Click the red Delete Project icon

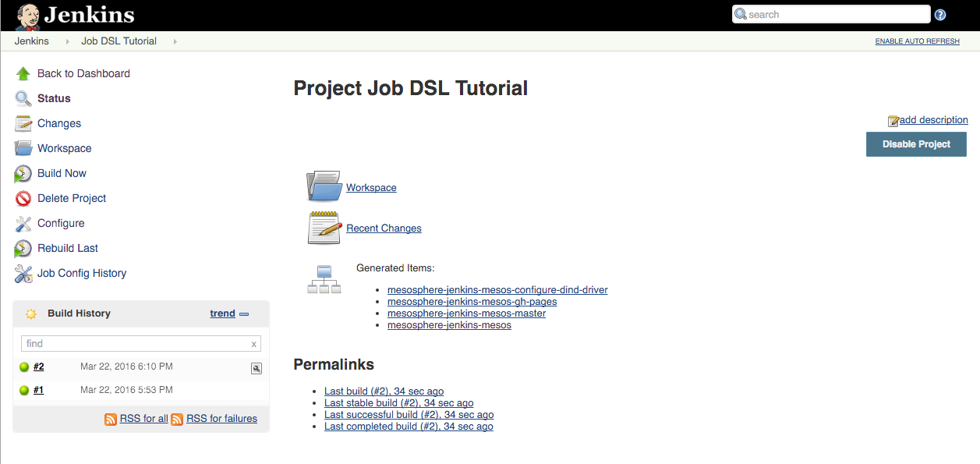[x=23, y=198]
